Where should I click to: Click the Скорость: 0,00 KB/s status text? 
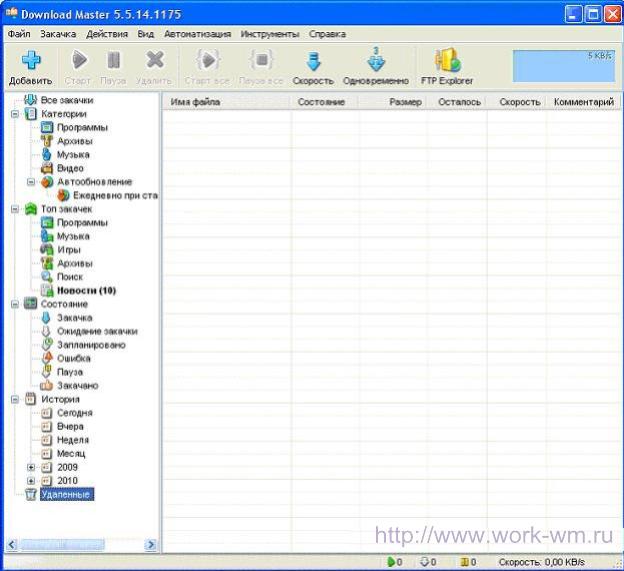[x=542, y=562]
